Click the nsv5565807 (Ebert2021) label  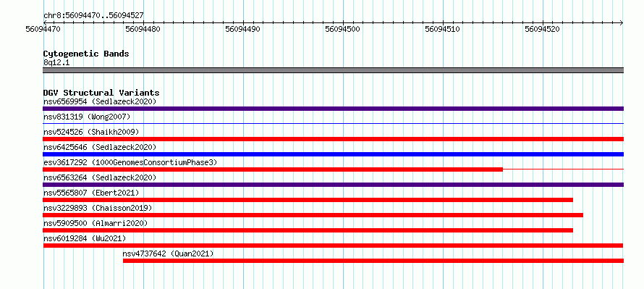[91, 193]
